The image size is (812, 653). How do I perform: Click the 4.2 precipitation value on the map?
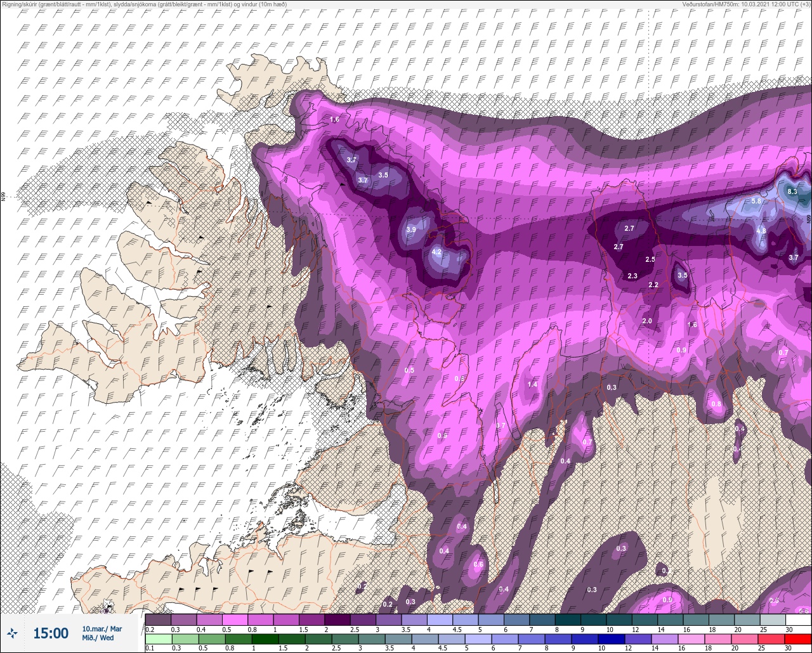[436, 252]
